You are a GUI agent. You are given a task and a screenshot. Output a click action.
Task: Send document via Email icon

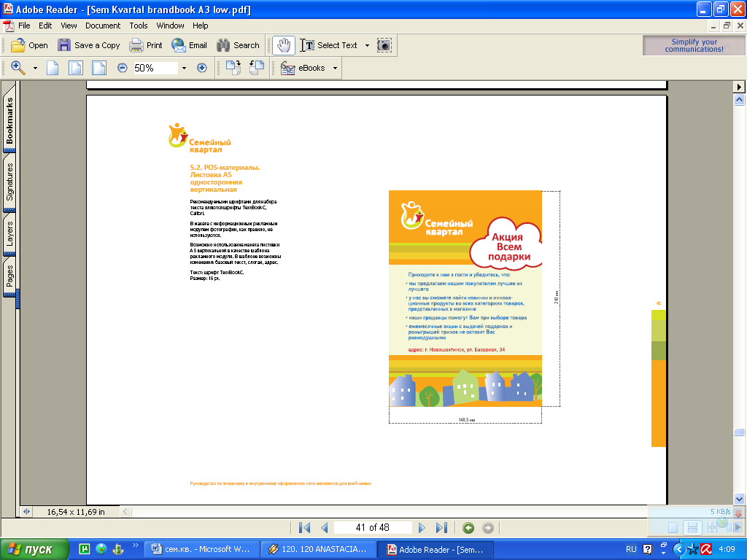click(x=179, y=45)
